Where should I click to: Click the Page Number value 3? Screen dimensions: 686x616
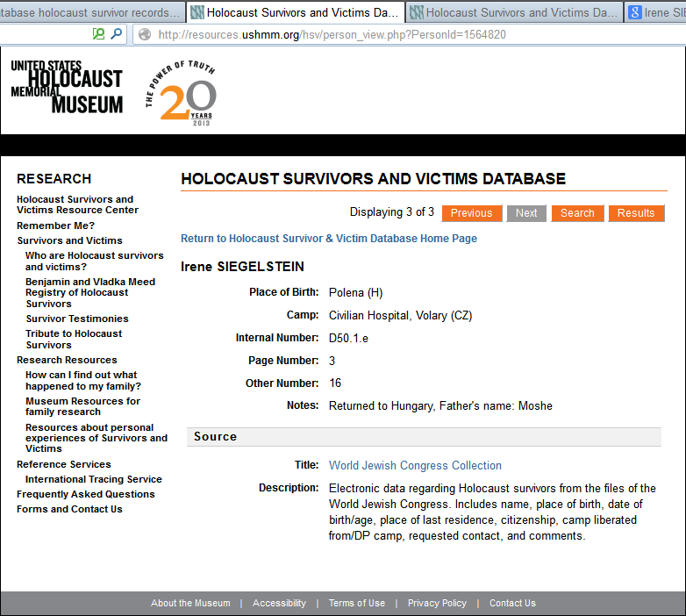click(332, 361)
